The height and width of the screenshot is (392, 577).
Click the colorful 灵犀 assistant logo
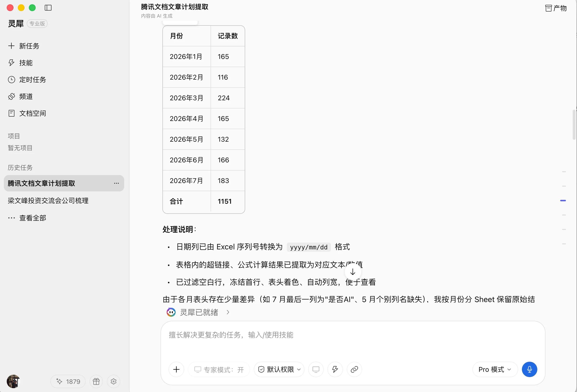(171, 312)
